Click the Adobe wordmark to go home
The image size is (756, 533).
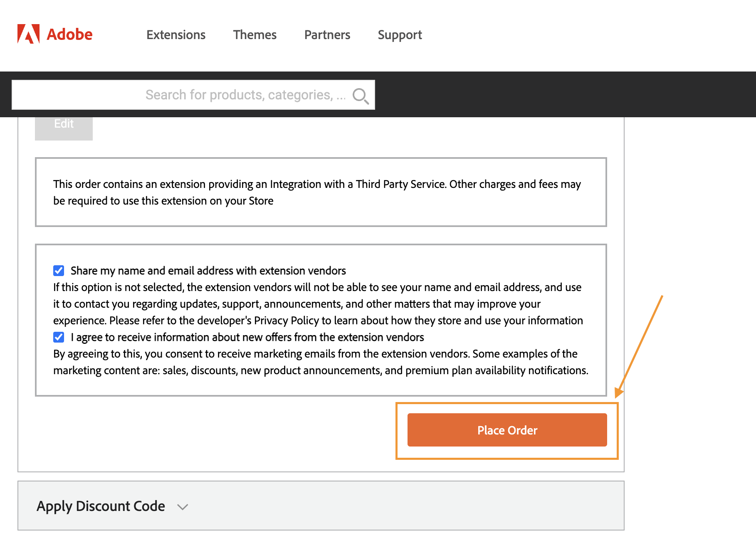(69, 34)
